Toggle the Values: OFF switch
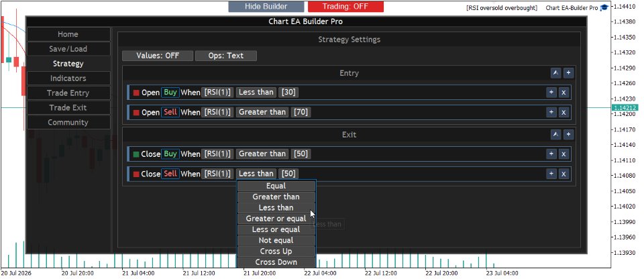Image resolution: width=644 pixels, height=279 pixels. tap(158, 56)
